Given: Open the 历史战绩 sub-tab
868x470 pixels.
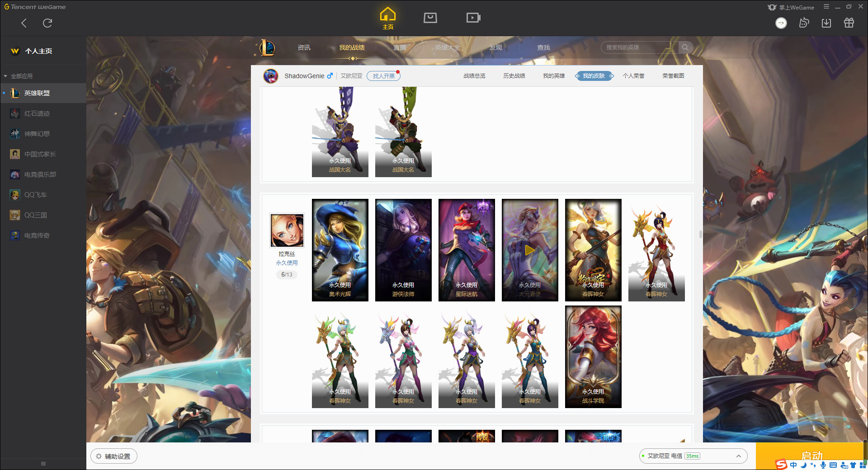Looking at the screenshot, I should point(514,76).
